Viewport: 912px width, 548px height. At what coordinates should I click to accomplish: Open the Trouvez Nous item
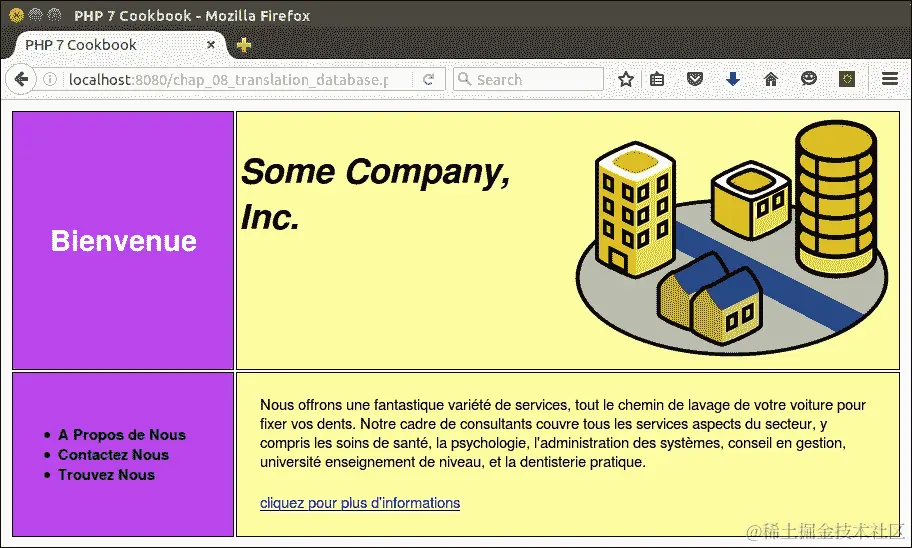click(x=106, y=475)
